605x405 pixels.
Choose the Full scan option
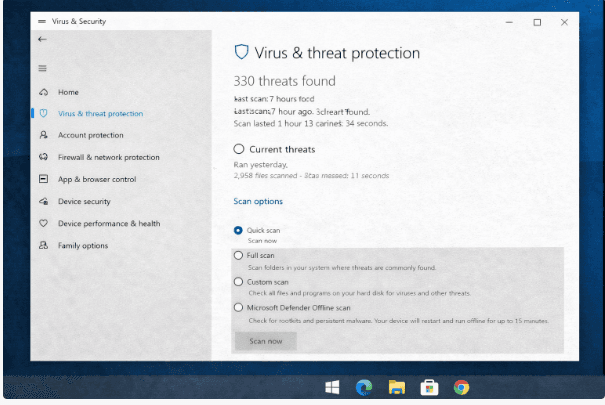[238, 256]
